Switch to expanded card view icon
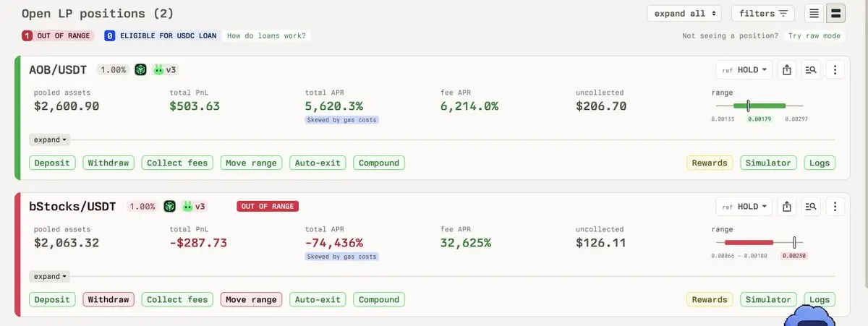The height and width of the screenshot is (326, 868). pos(835,13)
